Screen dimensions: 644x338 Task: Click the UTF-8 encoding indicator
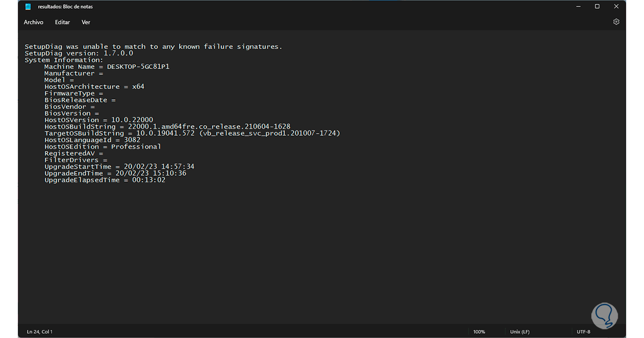[583, 332]
